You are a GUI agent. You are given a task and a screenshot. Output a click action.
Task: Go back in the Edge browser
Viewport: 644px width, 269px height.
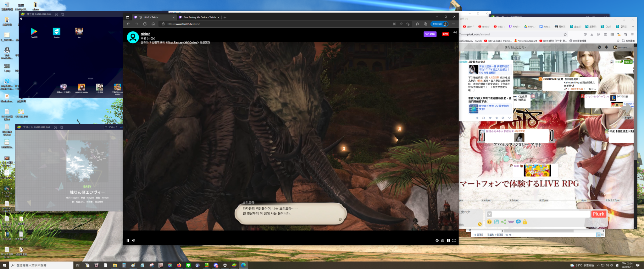click(128, 24)
